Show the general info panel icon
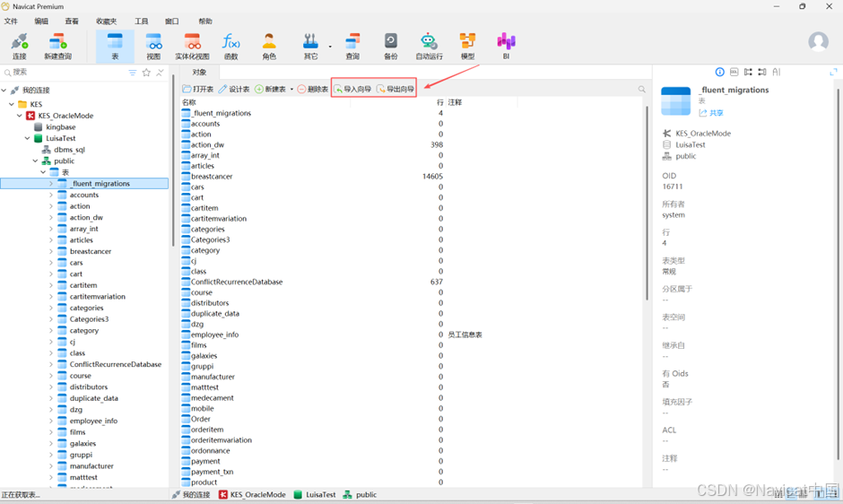Image resolution: width=843 pixels, height=504 pixels. point(719,72)
